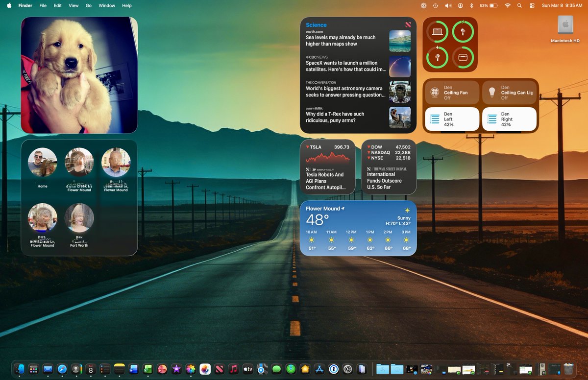588x380 pixels.
Task: Open the File menu
Action: pos(43,5)
